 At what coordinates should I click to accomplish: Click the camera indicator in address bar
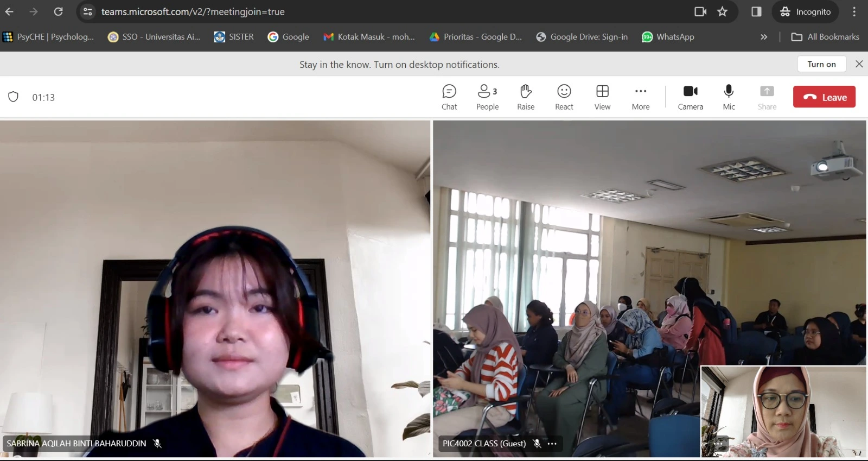pyautogui.click(x=700, y=11)
